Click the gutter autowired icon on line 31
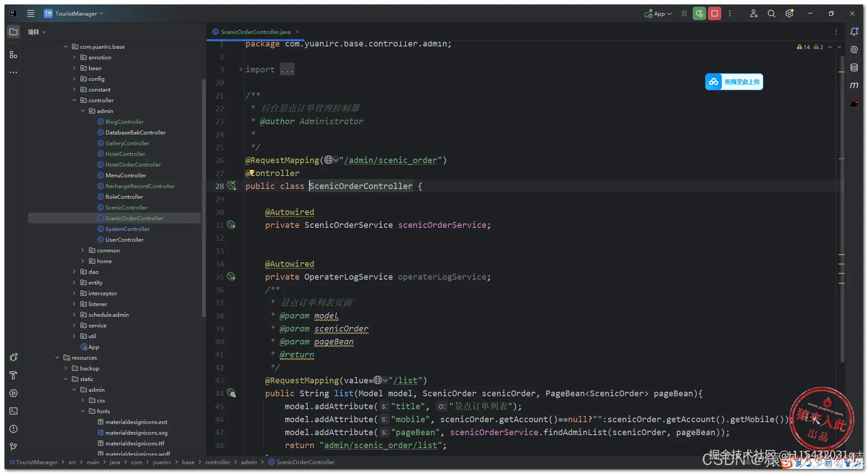 (x=231, y=225)
